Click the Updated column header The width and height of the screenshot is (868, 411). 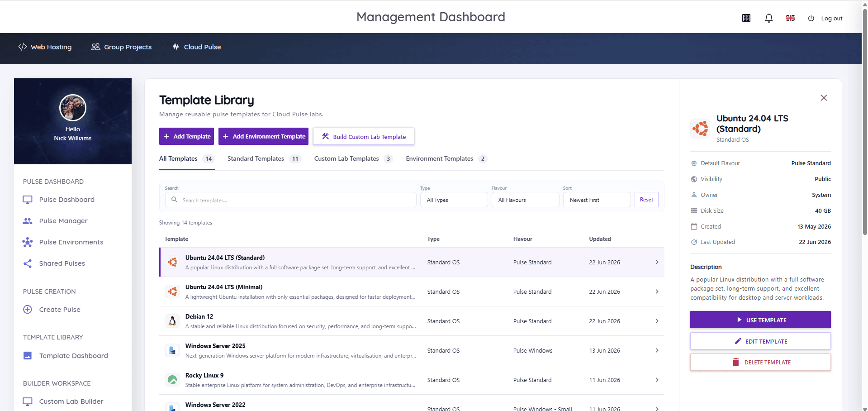coord(600,239)
